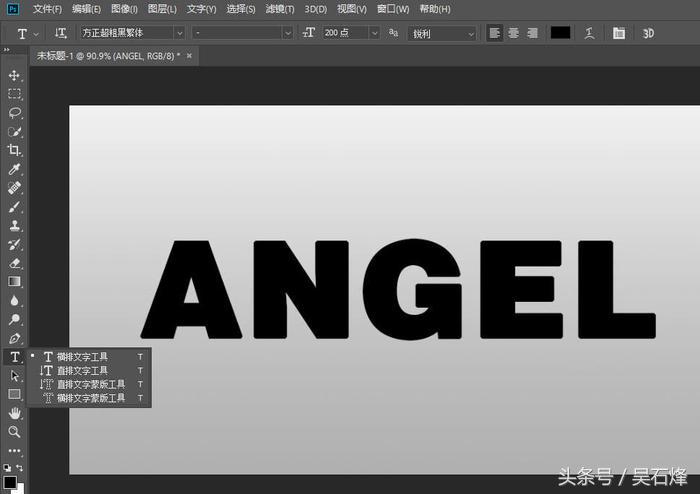This screenshot has height=494, width=700.
Task: Open the anti-aliasing 锐利 dropdown
Action: (441, 33)
